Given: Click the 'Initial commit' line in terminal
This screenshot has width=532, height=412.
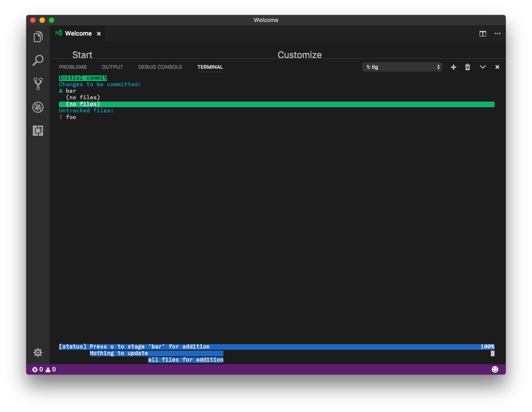Looking at the screenshot, I should [83, 78].
